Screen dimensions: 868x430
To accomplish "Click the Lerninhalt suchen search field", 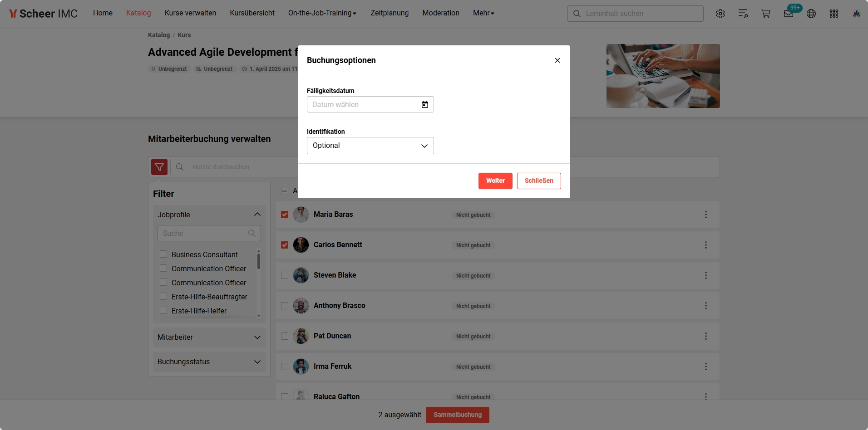I will point(636,14).
